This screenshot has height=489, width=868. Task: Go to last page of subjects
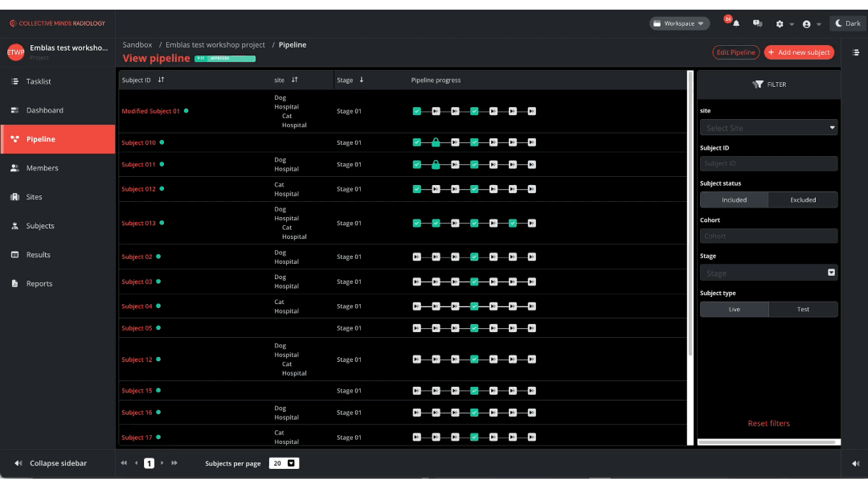pyautogui.click(x=174, y=463)
